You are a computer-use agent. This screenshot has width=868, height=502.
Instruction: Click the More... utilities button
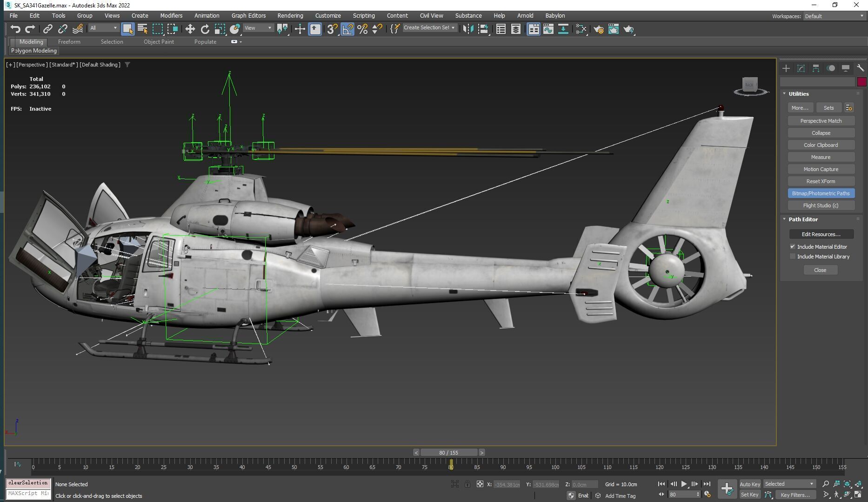[x=800, y=108]
